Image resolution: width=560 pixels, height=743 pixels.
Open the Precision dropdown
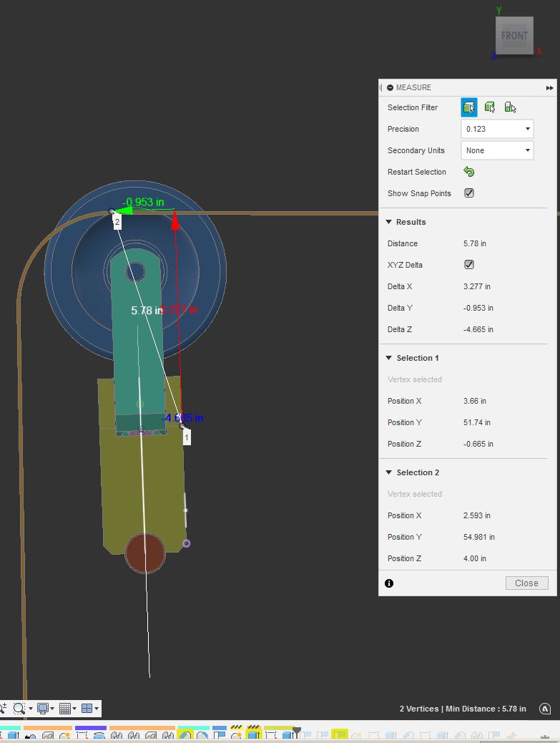(497, 129)
